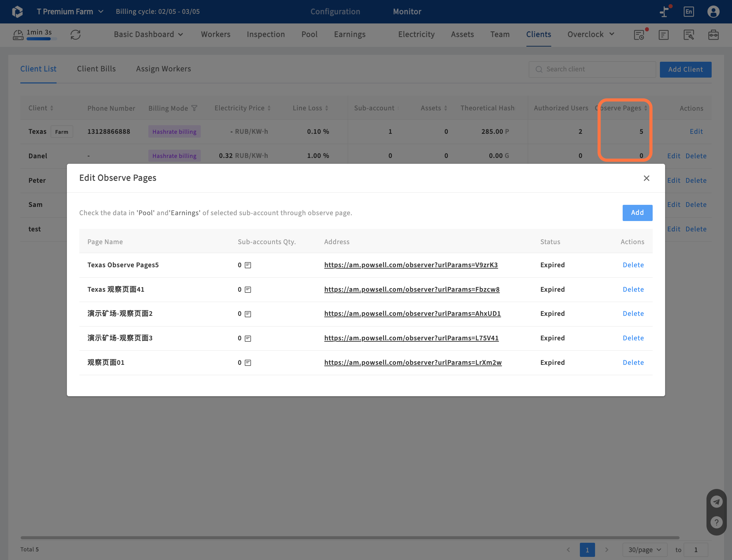Click sub-account list icon for 演示矿场-观察页面3
Image resolution: width=732 pixels, height=560 pixels.
tap(248, 338)
